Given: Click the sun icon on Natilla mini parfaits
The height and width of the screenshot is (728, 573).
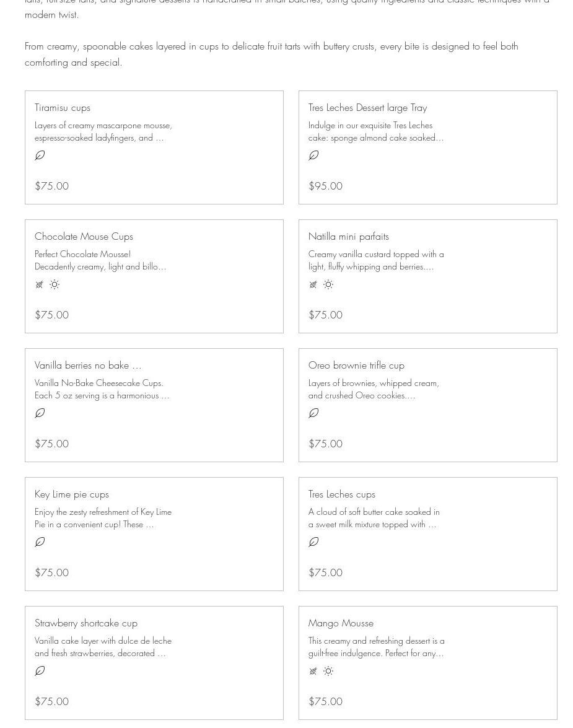Looking at the screenshot, I should [x=328, y=284].
